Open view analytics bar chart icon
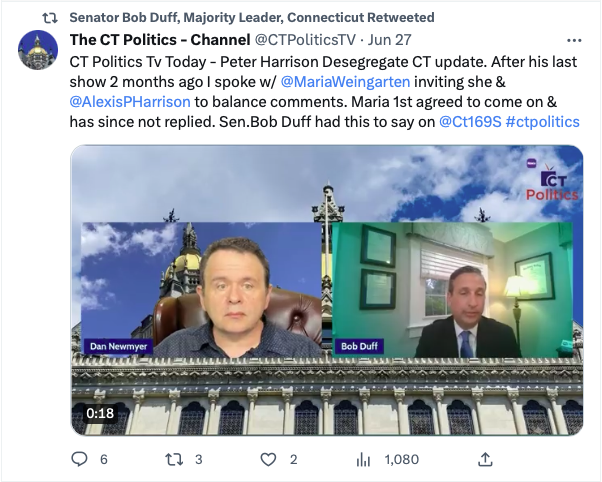 coord(363,459)
